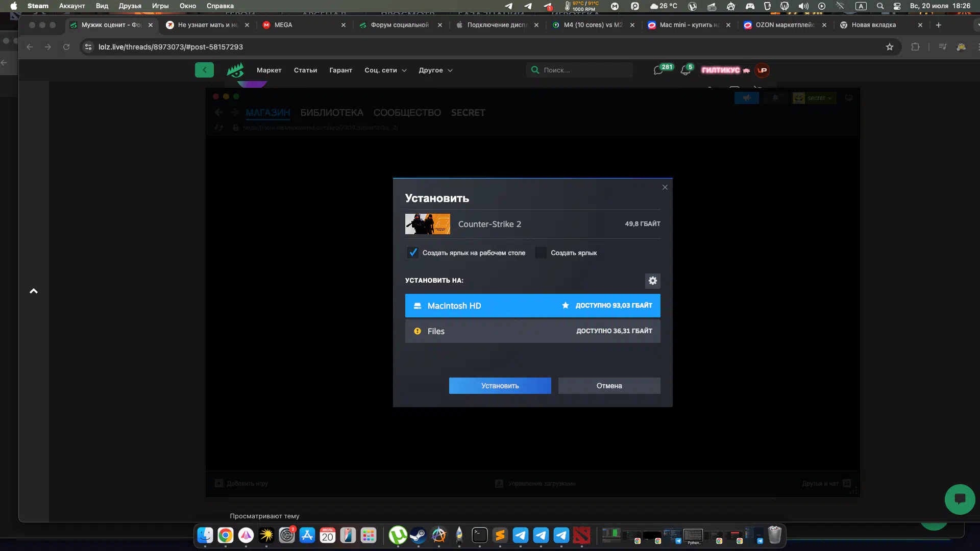Image resolution: width=980 pixels, height=551 pixels.
Task: Toggle the 'Создать ярлык' checkbox
Action: [541, 253]
